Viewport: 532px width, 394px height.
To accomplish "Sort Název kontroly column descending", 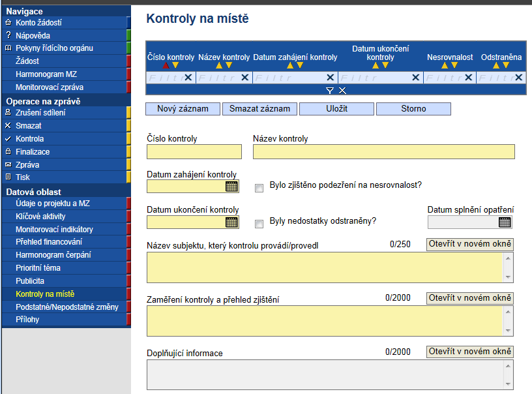I will 229,65.
